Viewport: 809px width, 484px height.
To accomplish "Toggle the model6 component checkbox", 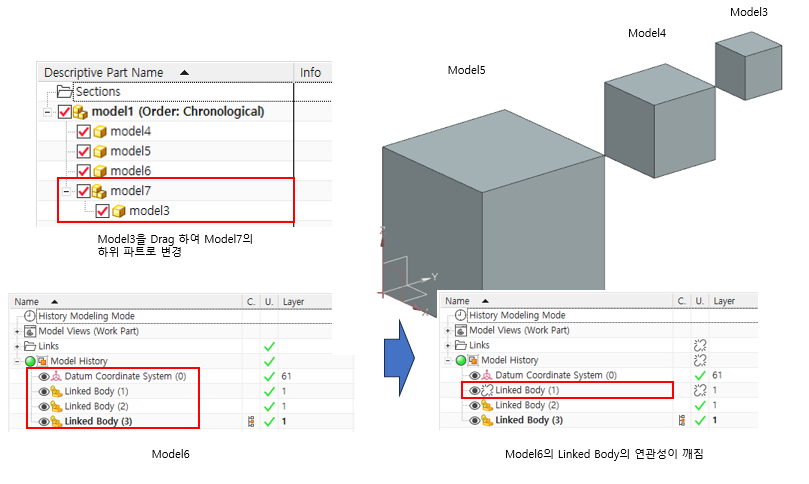I will coord(84,171).
